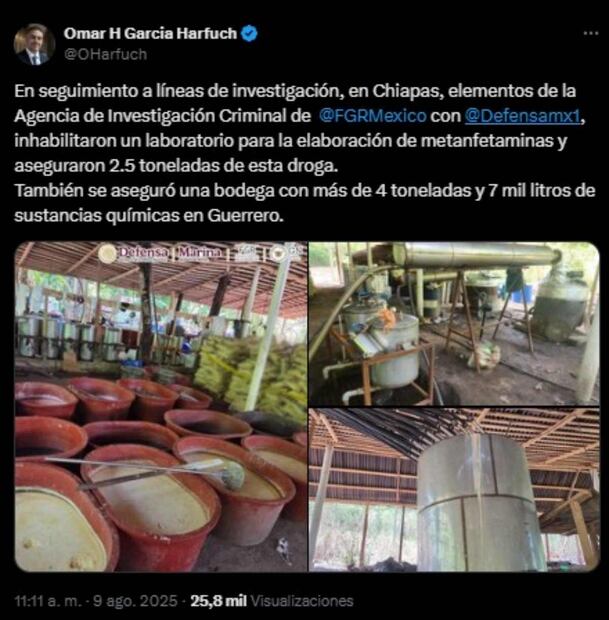Click the 25,8 mil Visualizaciones count

(x=272, y=601)
